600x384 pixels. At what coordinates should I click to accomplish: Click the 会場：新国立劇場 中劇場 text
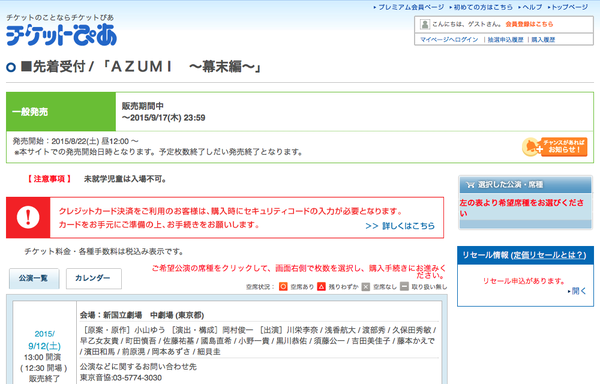point(142,315)
